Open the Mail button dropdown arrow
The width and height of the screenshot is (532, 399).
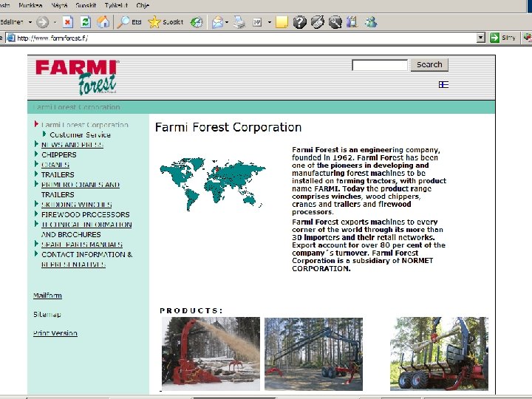click(x=227, y=22)
